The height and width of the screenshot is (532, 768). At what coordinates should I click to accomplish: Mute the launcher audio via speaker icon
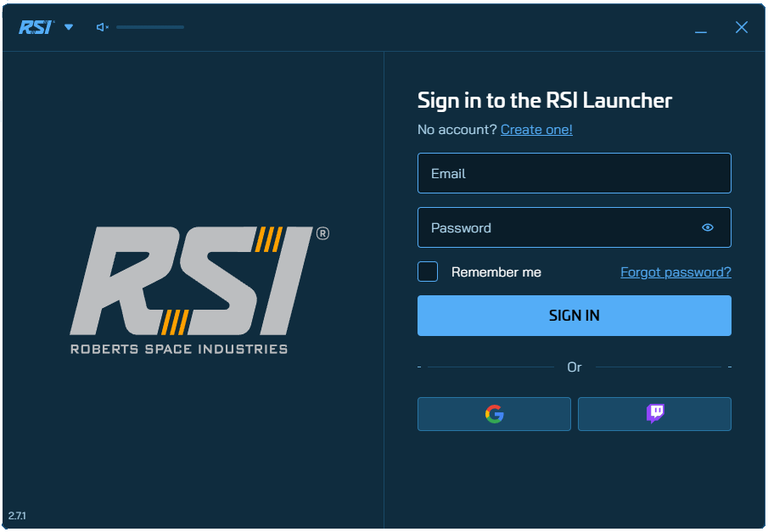(102, 27)
